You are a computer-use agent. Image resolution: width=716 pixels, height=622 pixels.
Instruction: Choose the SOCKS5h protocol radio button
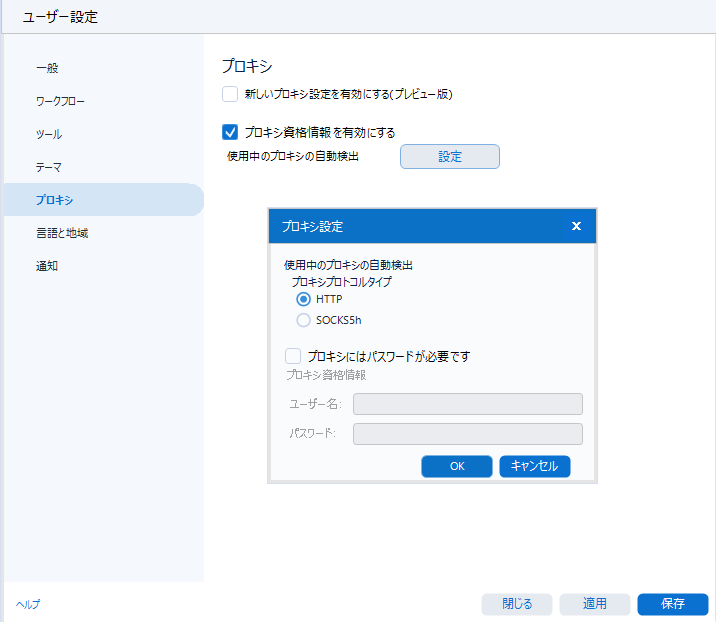pos(304,320)
